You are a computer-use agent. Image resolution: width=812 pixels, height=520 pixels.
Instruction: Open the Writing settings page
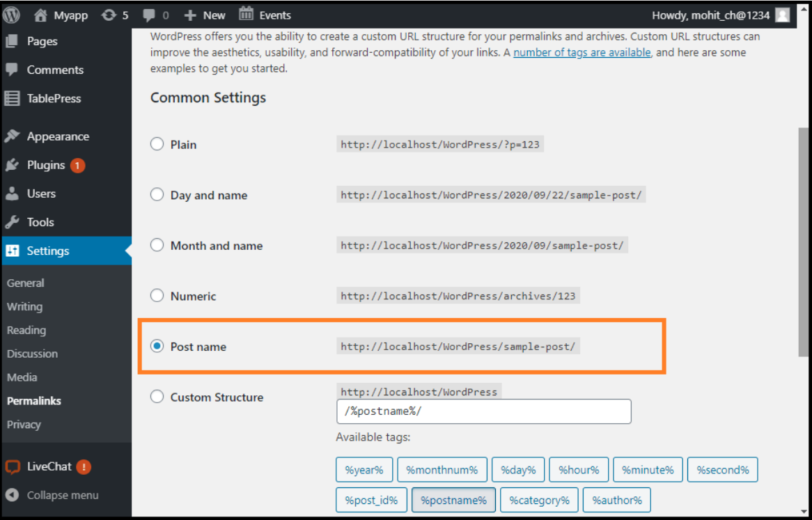(24, 306)
